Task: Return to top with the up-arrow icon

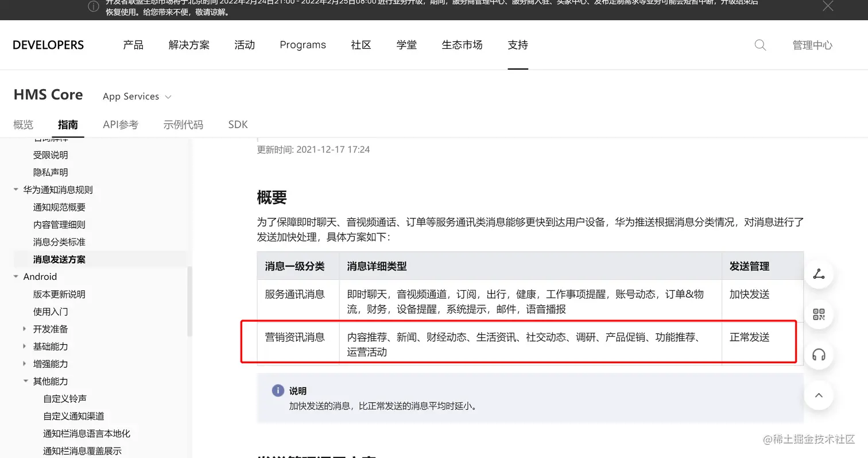Action: point(818,395)
